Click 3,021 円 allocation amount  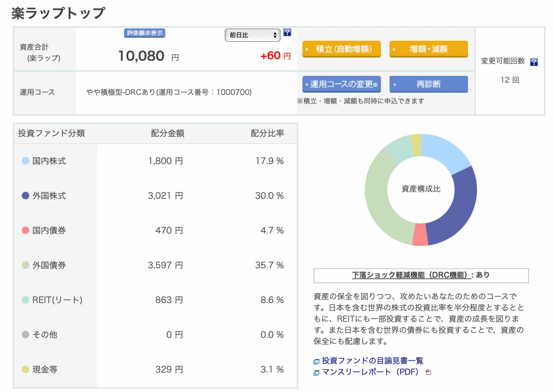point(165,196)
